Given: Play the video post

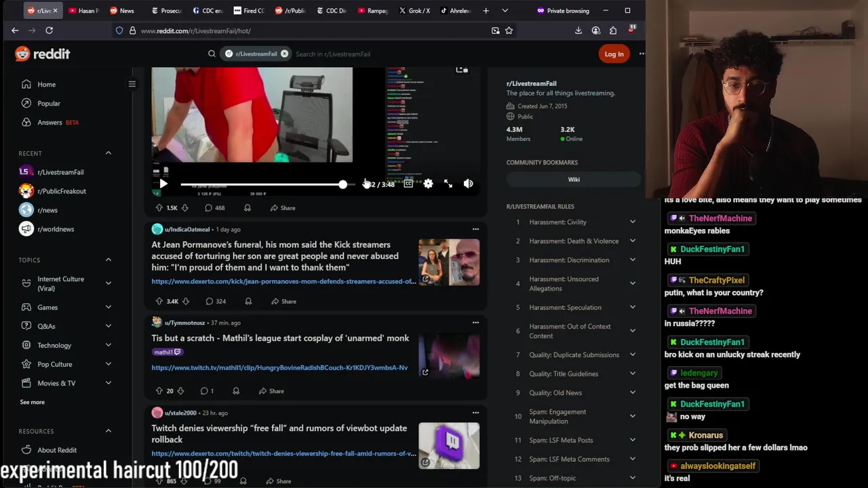Looking at the screenshot, I should point(163,184).
